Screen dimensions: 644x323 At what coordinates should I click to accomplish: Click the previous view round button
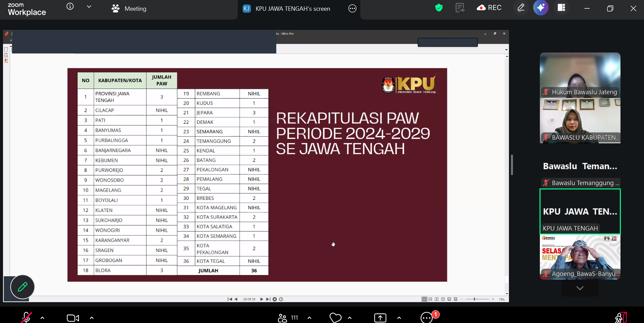(x=274, y=299)
